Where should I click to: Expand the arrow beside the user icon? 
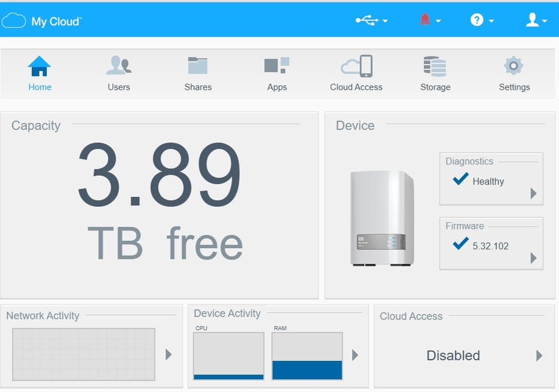tap(544, 21)
